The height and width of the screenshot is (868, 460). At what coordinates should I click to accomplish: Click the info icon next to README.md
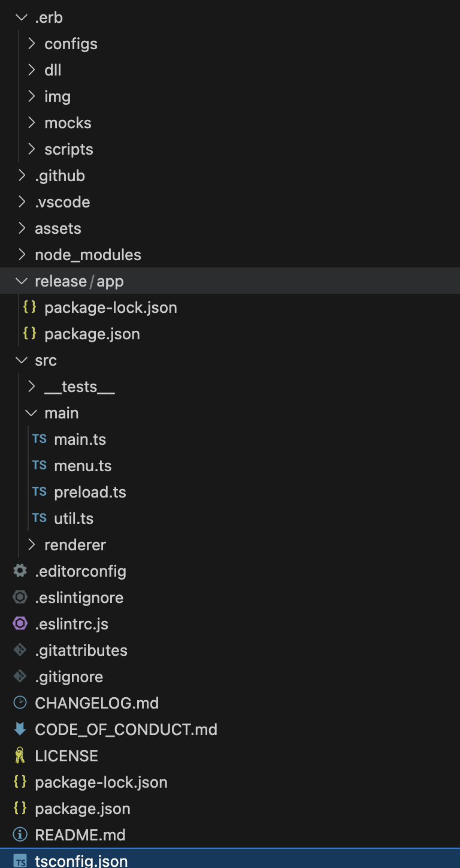[20, 835]
